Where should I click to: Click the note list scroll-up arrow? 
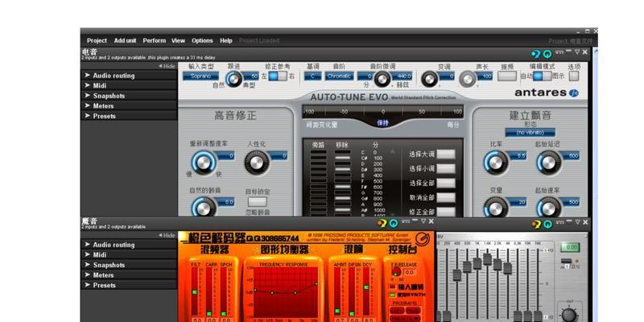(392, 151)
